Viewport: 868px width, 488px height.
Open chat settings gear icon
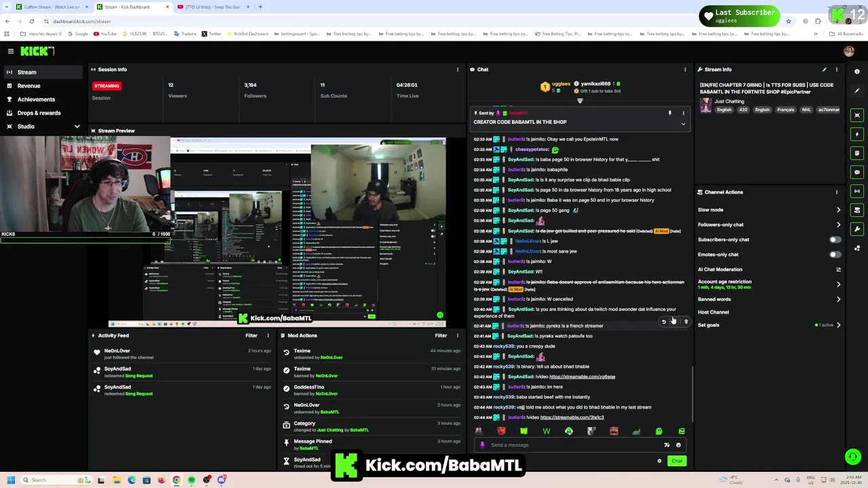pyautogui.click(x=659, y=461)
